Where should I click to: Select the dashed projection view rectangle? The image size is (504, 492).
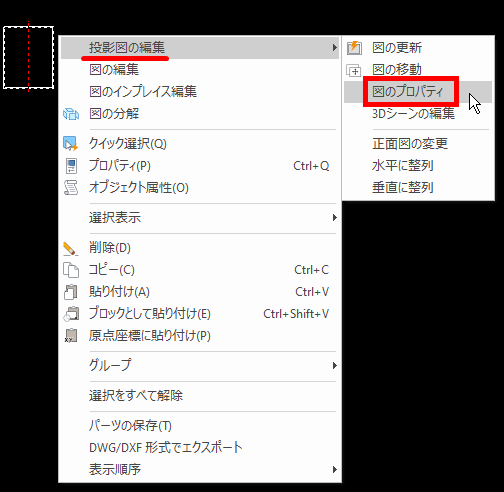click(x=28, y=58)
